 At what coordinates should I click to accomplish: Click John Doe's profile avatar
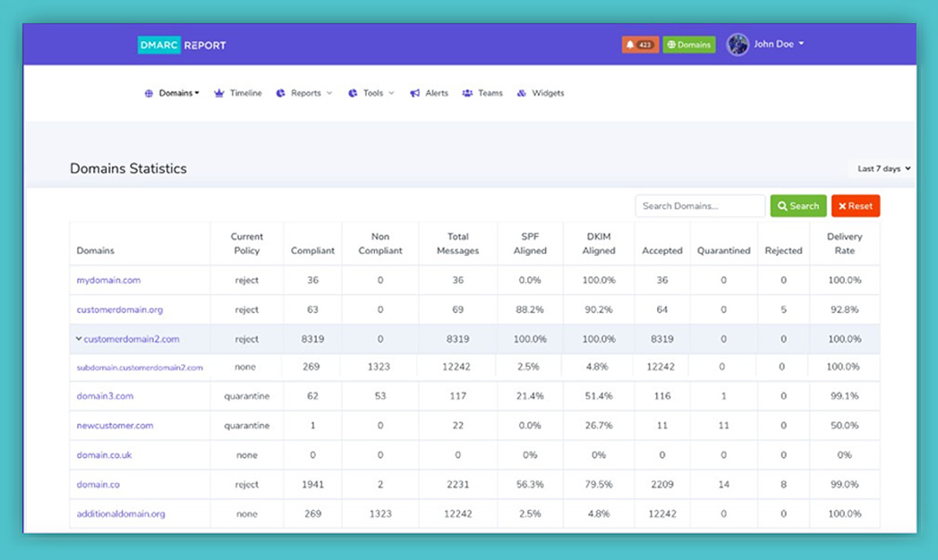tap(738, 45)
